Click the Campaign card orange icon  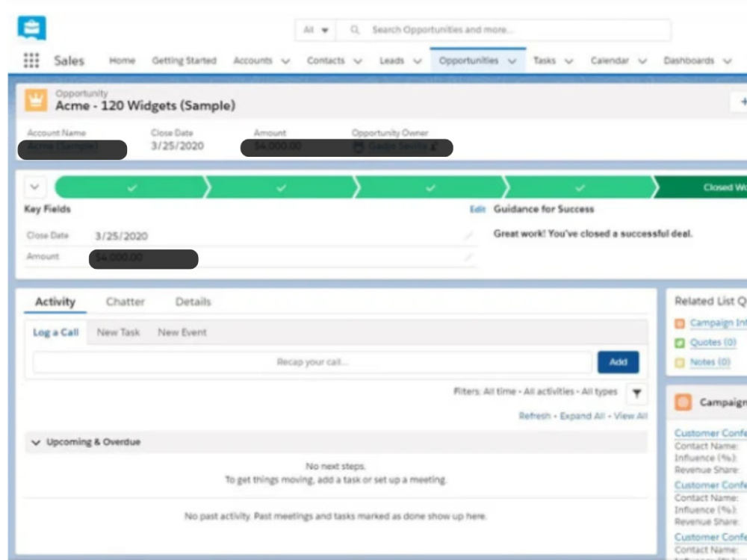(x=684, y=402)
